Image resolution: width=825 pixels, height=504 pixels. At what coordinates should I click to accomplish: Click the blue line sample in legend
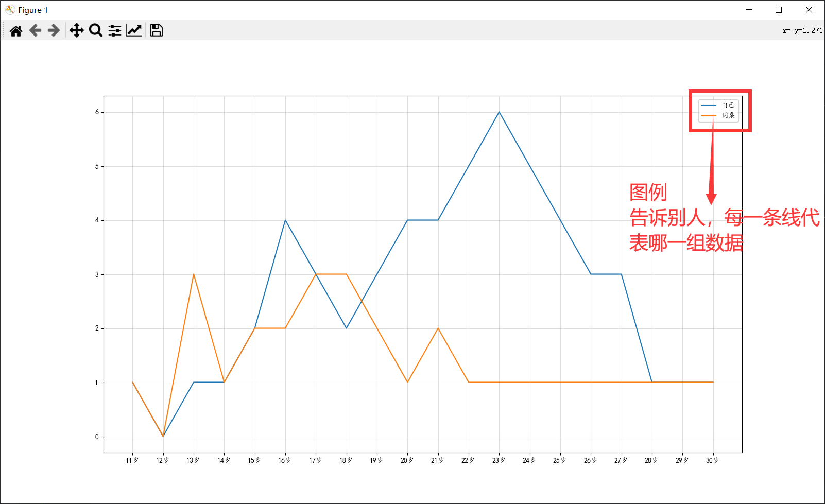point(709,105)
